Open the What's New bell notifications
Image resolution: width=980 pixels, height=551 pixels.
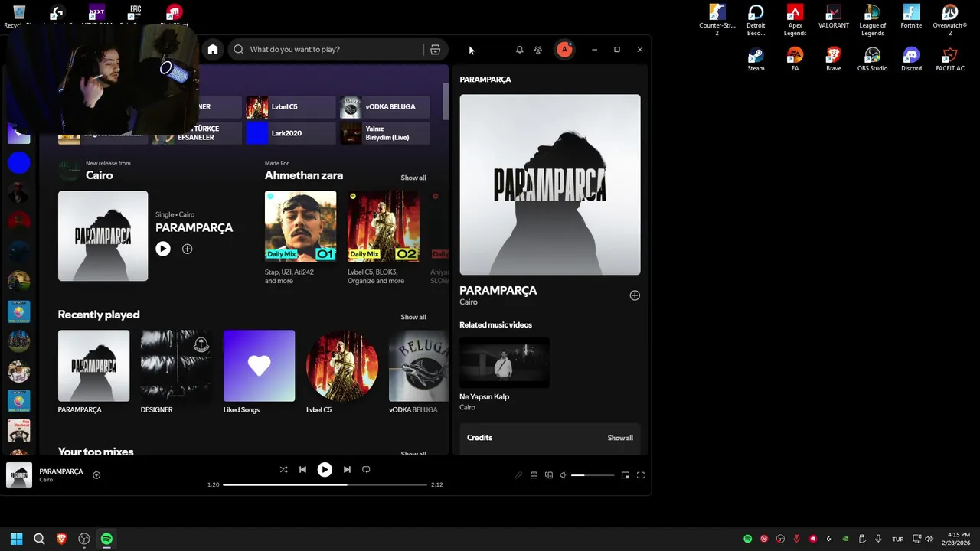[520, 49]
